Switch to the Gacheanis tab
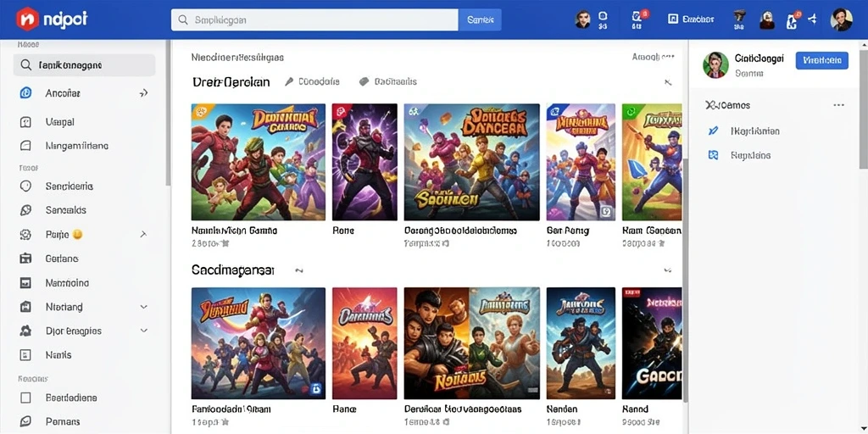 [388, 82]
